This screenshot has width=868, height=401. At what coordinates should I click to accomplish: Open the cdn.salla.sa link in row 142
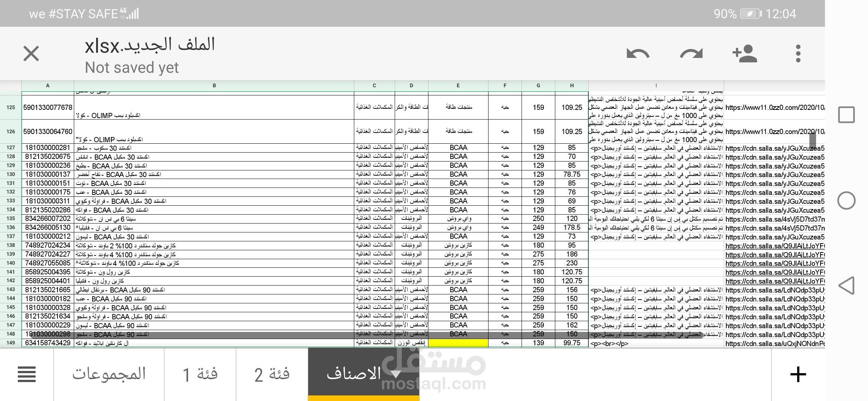coord(775,281)
